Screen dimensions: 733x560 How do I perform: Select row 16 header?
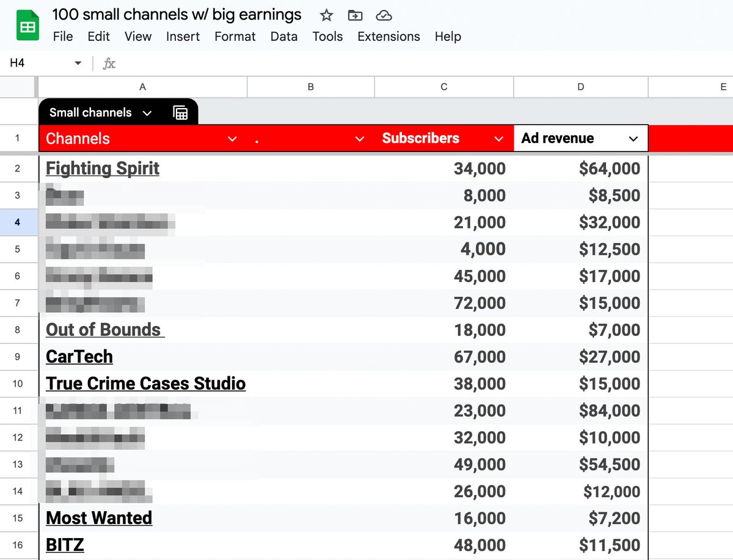click(x=18, y=545)
